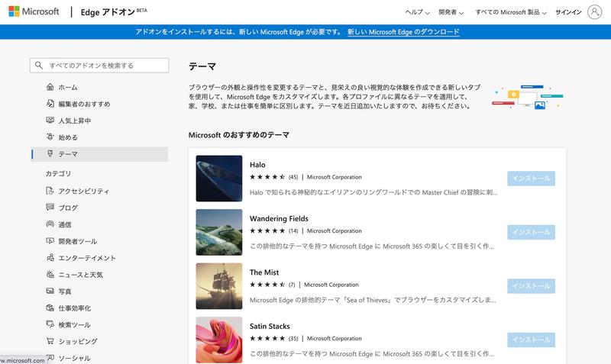Click the 開発者ツール category icon
The height and width of the screenshot is (364, 611).
point(50,241)
